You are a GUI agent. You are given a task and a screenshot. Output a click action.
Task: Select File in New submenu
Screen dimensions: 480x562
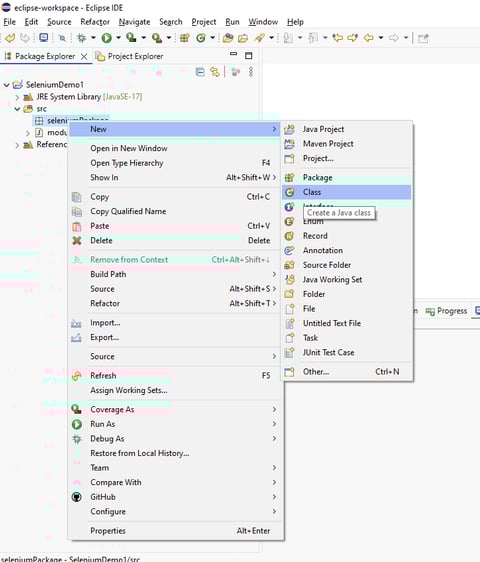coord(347,309)
